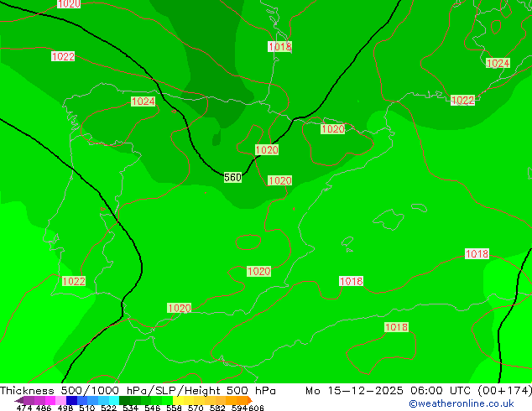Click the legend value 558
The width and height of the screenshot is (532, 411).
174,408
